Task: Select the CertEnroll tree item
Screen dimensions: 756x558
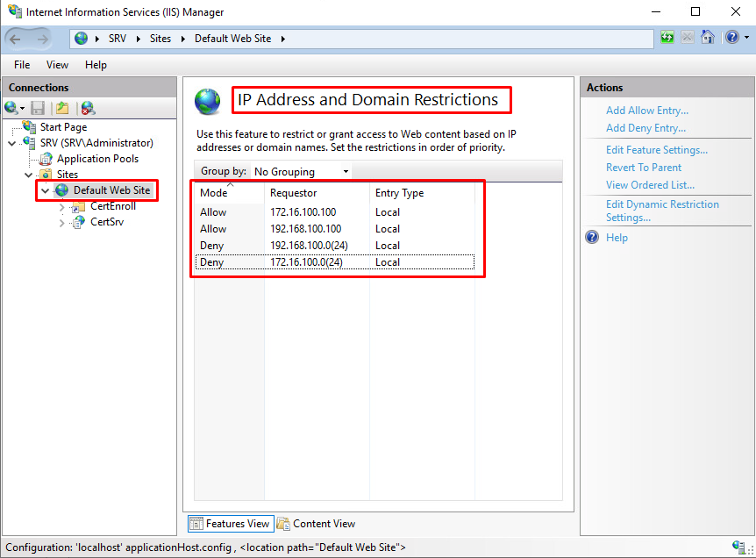Action: [113, 206]
